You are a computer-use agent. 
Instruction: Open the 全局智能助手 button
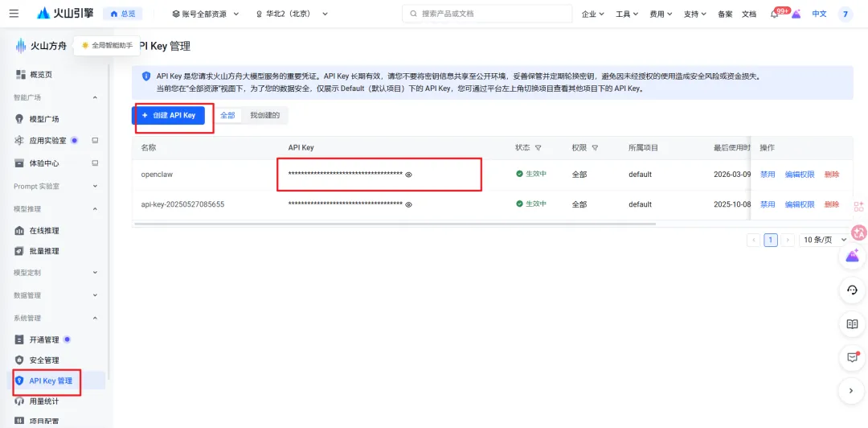[108, 46]
